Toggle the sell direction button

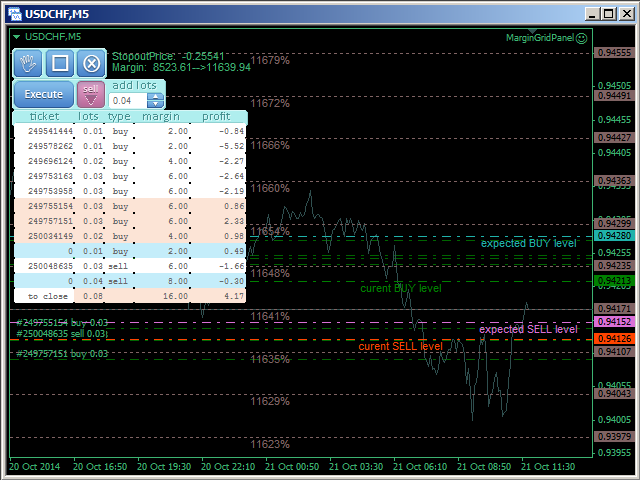tap(91, 94)
